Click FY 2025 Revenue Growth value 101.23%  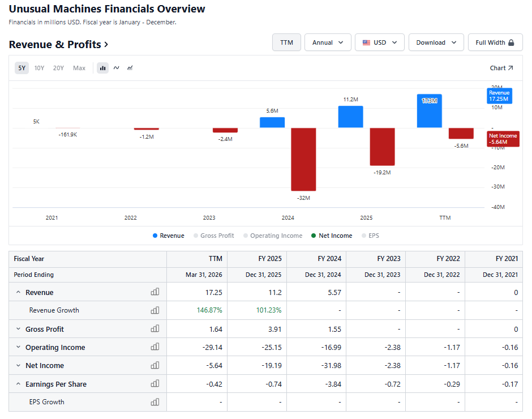pyautogui.click(x=269, y=310)
